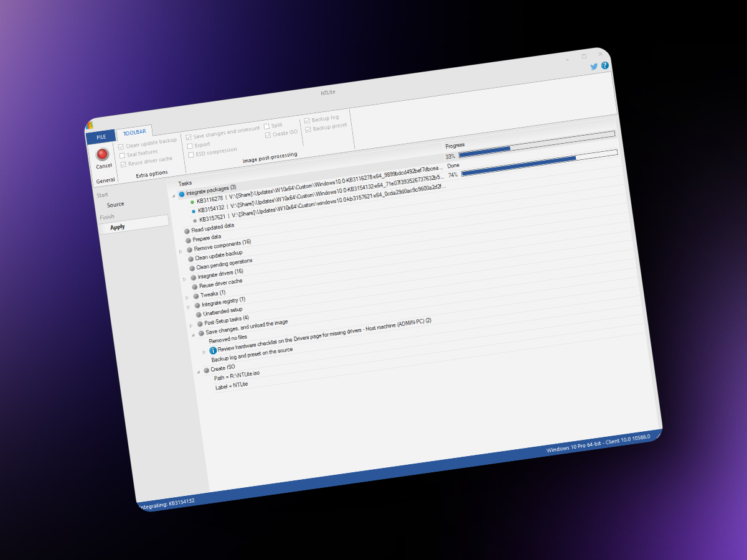
Task: Select the Apply page in sidebar
Action: [x=118, y=227]
